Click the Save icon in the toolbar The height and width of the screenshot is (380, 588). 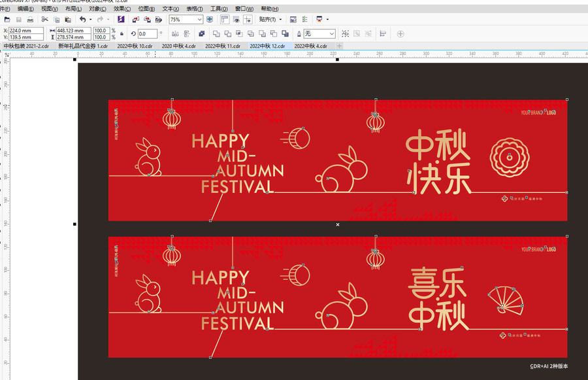coord(19,20)
